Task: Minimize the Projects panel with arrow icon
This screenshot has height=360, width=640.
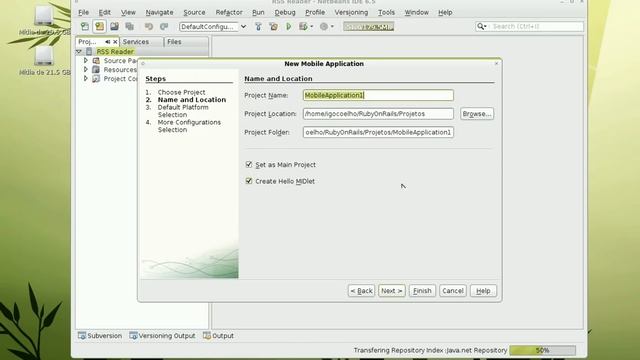Action: 107,42
